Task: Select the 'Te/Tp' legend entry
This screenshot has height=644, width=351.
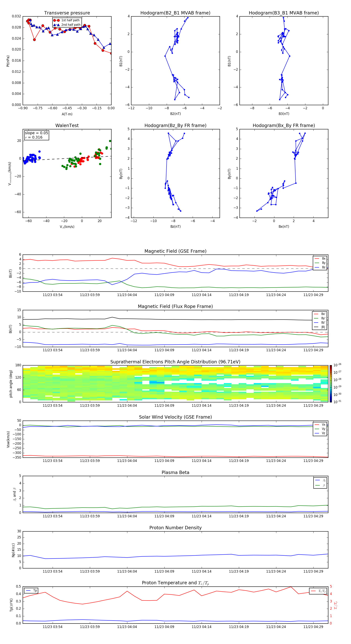Action: click(318, 591)
